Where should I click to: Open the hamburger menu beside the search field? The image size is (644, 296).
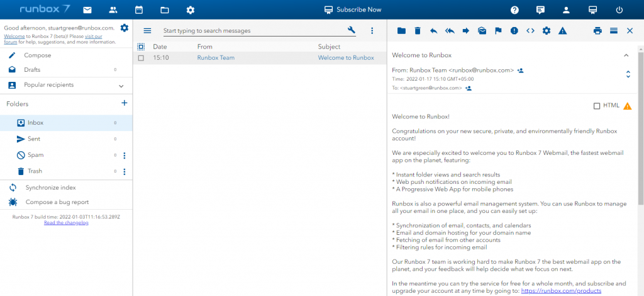(147, 31)
